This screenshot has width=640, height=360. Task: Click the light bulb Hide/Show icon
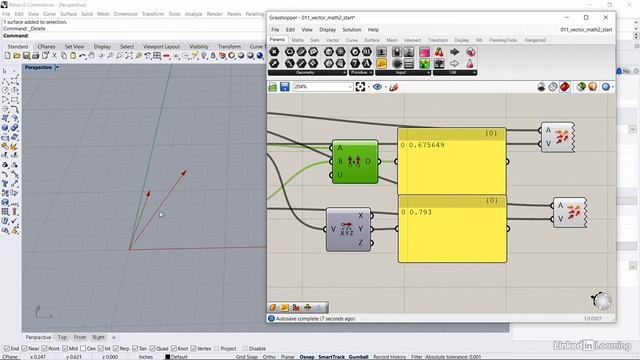(x=204, y=56)
